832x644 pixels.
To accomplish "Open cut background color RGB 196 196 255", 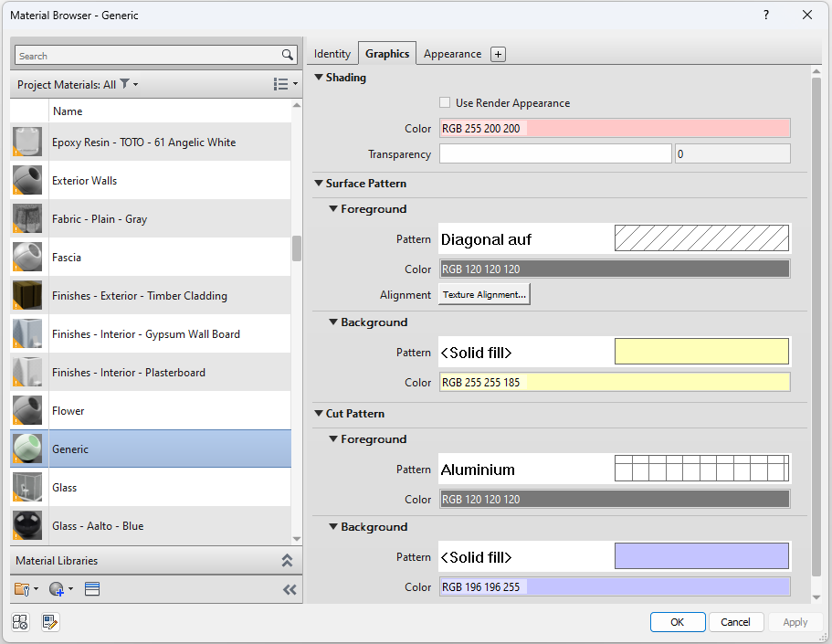I will 615,586.
